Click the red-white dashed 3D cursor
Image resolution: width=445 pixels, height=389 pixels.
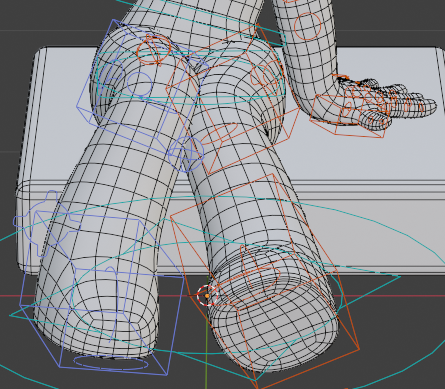pyautogui.click(x=207, y=295)
